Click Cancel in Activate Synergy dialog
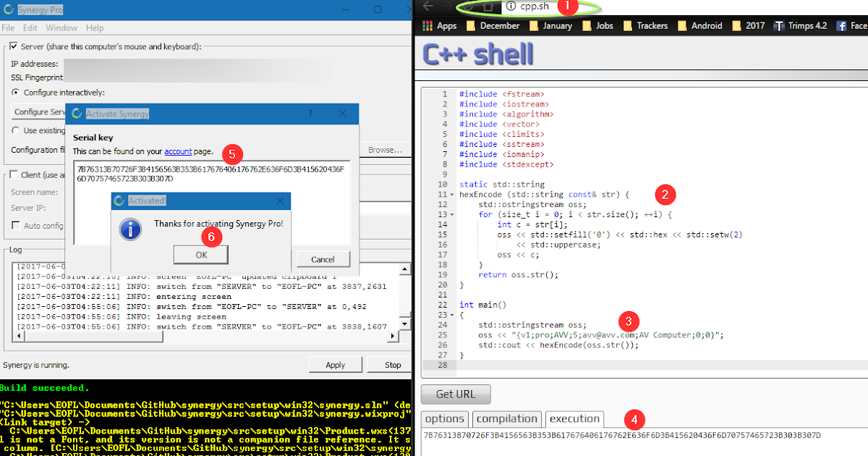 (323, 259)
